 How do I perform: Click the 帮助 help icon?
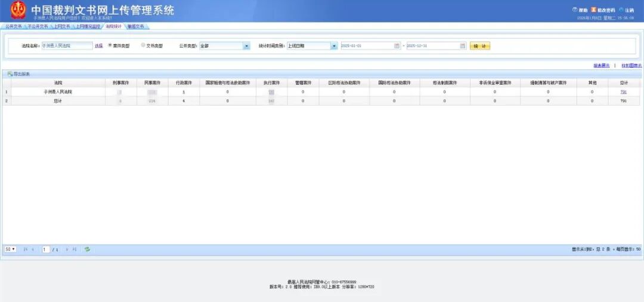(x=575, y=10)
